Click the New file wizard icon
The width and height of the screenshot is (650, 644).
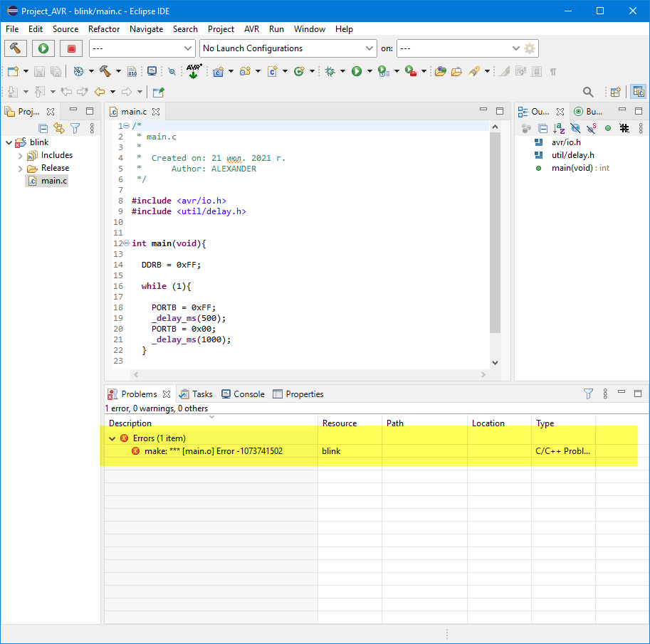[14, 71]
